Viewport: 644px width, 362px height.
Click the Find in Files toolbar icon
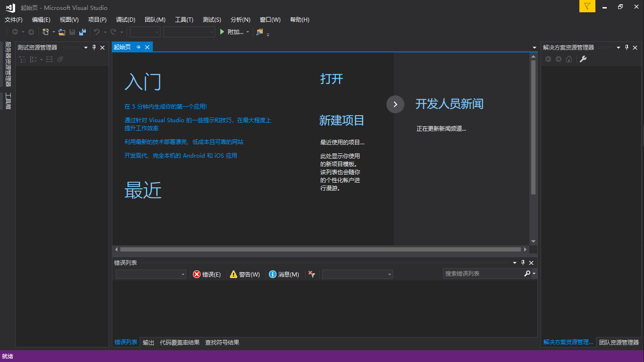pyautogui.click(x=259, y=32)
